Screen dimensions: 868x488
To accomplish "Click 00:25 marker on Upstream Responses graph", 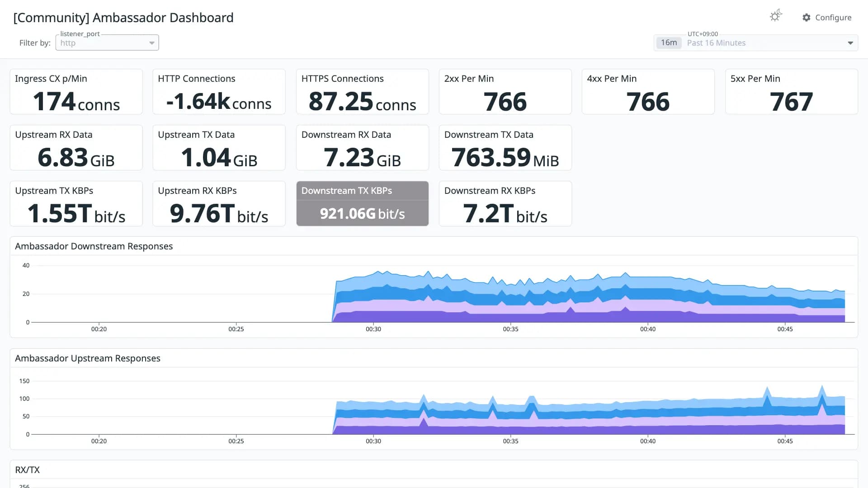I will (236, 441).
